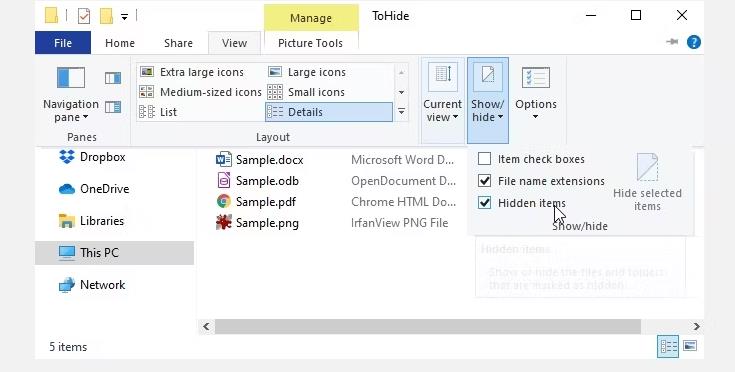Click the Chrome HTML Do... type cell
Image resolution: width=735 pixels, height=372 pixels.
[404, 202]
